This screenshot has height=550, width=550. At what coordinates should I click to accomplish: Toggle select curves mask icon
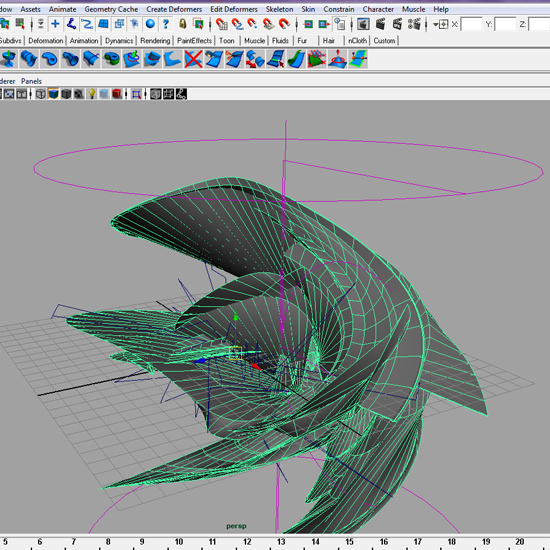(87, 24)
